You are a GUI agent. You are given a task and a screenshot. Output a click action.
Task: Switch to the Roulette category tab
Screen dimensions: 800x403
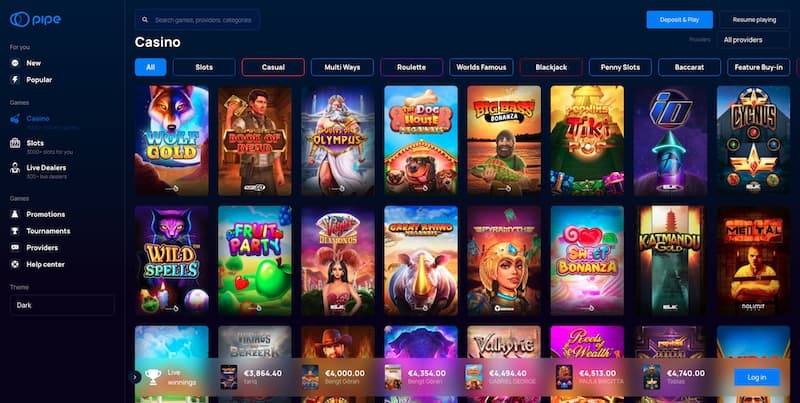(x=411, y=67)
